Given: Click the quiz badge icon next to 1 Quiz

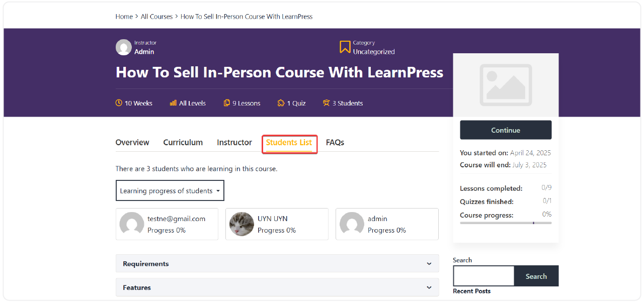Looking at the screenshot, I should pyautogui.click(x=281, y=103).
